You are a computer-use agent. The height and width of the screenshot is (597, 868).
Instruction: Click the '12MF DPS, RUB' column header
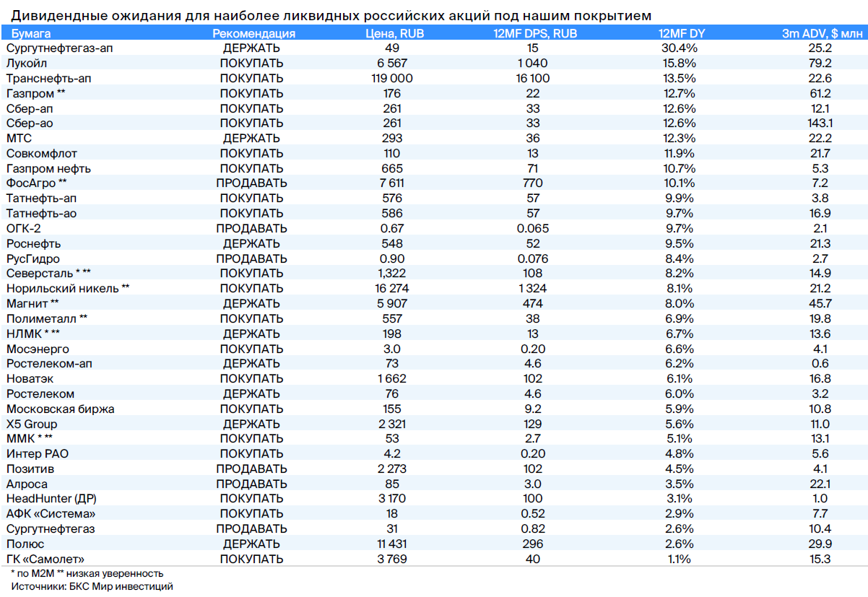[x=535, y=34]
